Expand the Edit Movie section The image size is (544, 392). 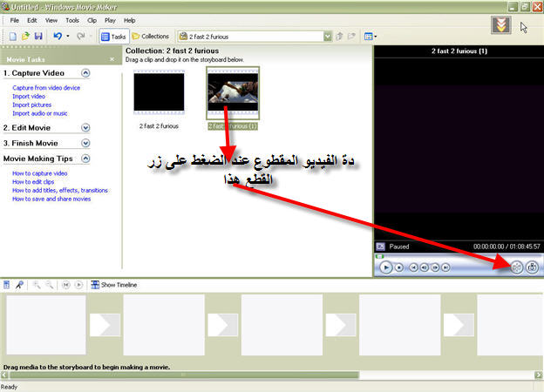click(85, 127)
